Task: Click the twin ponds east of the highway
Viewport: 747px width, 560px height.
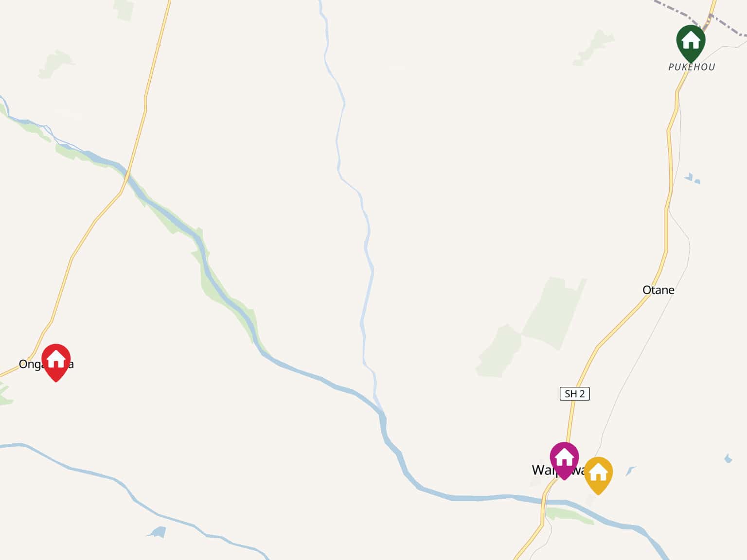Action: tap(693, 178)
